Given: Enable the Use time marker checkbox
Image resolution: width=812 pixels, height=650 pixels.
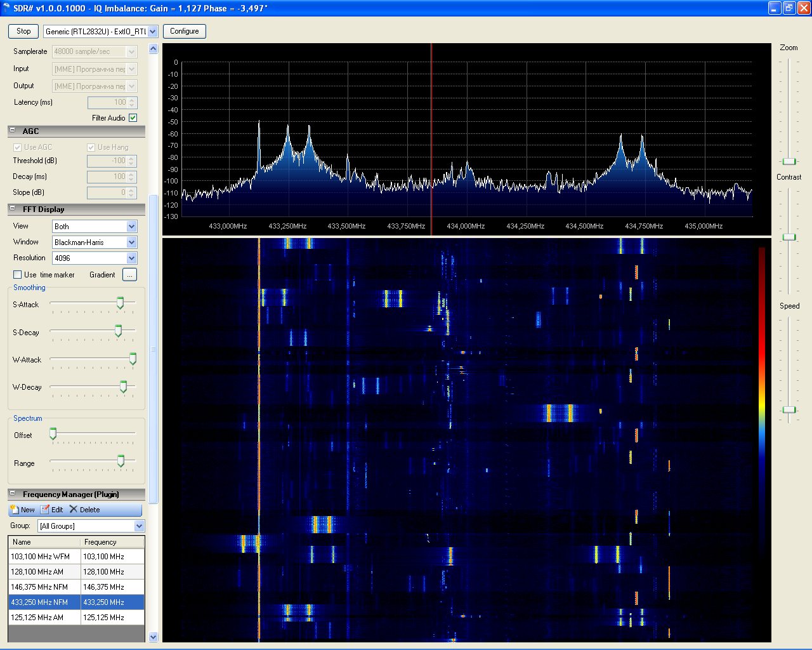Looking at the screenshot, I should pyautogui.click(x=18, y=275).
